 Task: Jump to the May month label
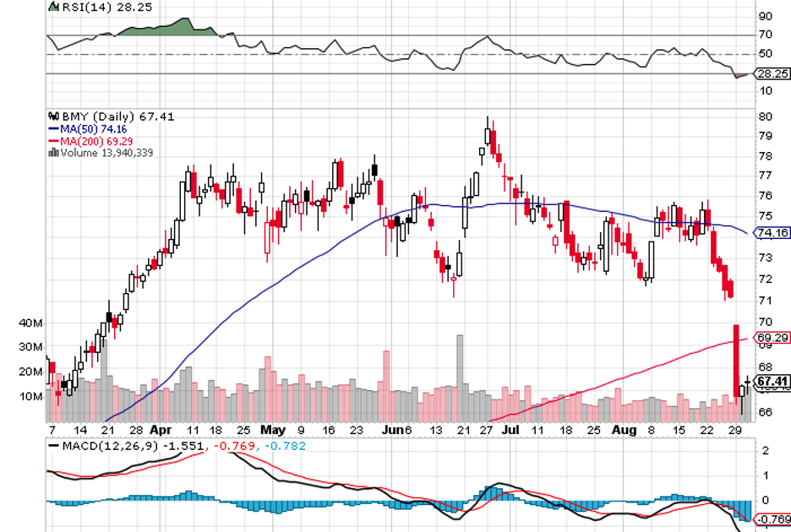[273, 430]
